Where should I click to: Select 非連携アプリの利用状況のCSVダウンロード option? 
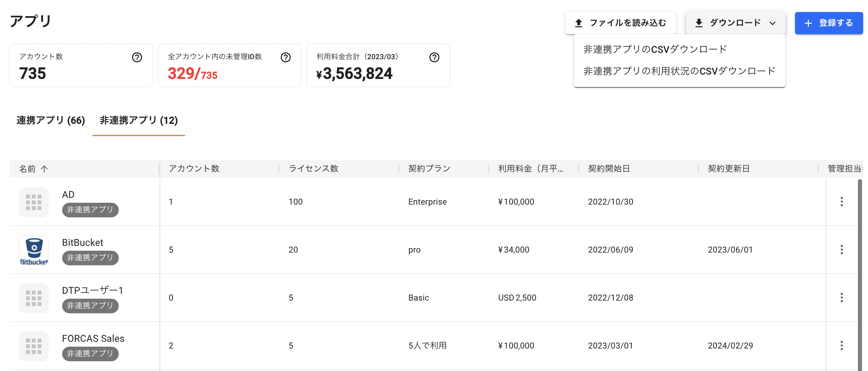pos(679,71)
